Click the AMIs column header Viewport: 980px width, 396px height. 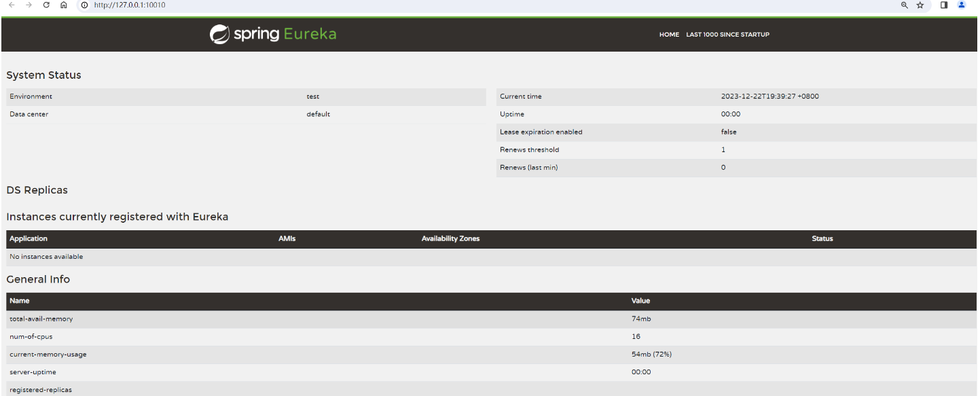[x=287, y=238]
